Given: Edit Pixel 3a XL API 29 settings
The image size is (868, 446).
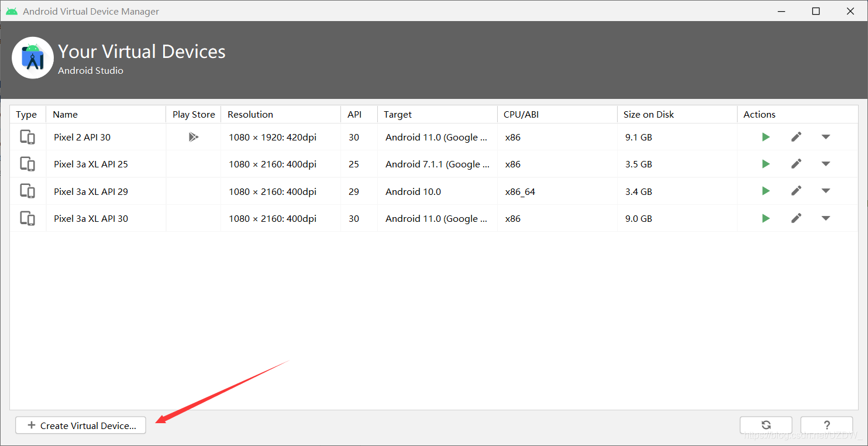Looking at the screenshot, I should point(796,191).
